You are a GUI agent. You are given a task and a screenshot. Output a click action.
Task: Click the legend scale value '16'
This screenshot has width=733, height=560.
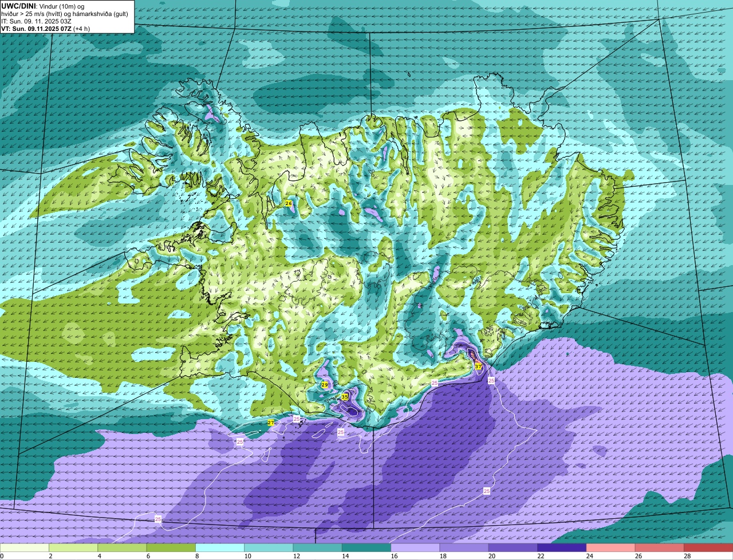394,556
